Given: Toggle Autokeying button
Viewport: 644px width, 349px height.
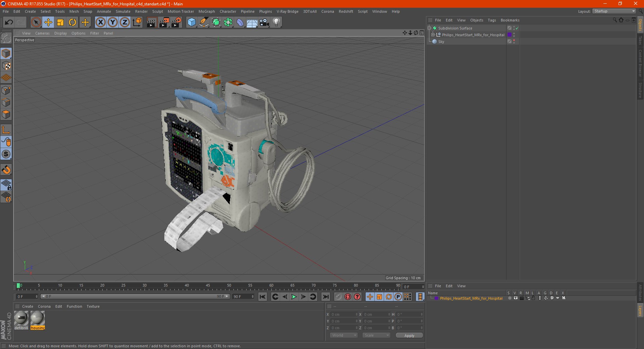Looking at the screenshot, I should 348,297.
